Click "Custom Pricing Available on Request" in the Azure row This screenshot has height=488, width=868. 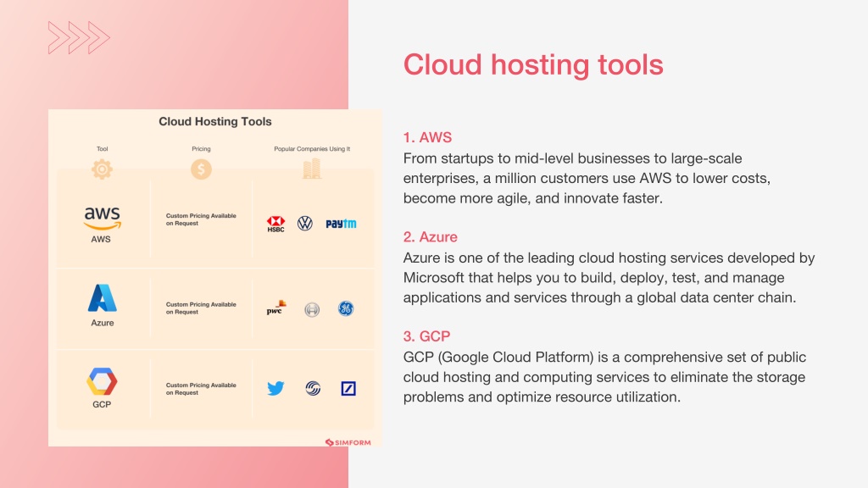point(201,308)
